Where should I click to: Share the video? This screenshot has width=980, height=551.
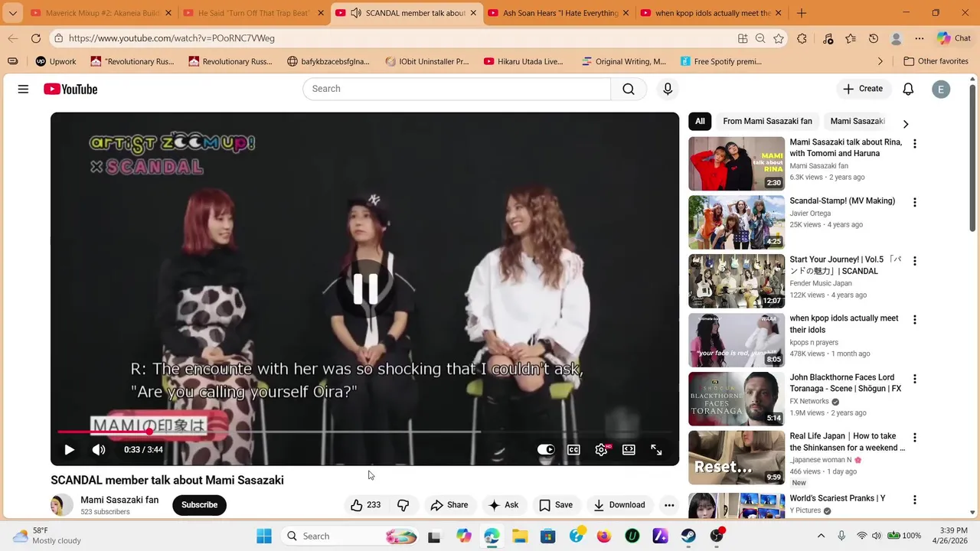coord(449,505)
